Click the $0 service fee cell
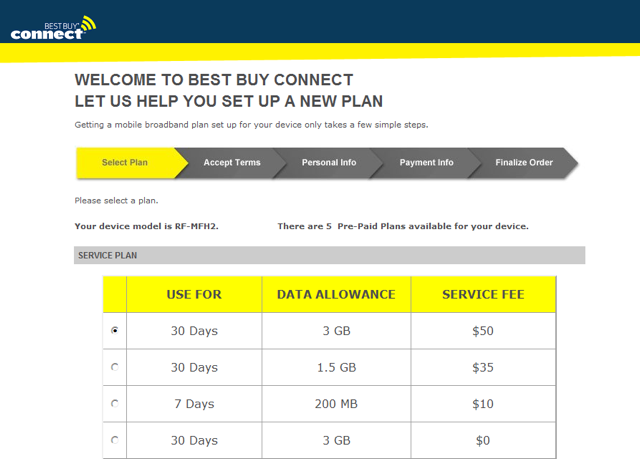The width and height of the screenshot is (640, 459). tap(483, 440)
